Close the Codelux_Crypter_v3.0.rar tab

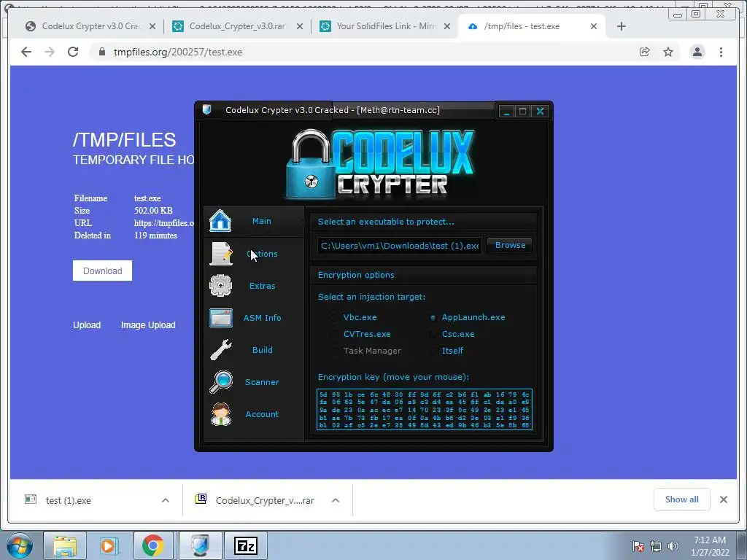300,26
